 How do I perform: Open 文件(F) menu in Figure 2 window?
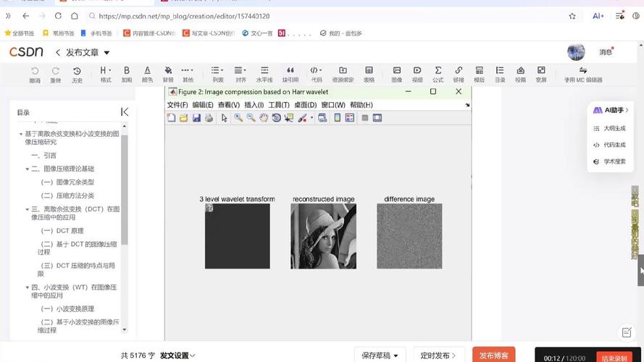click(177, 105)
